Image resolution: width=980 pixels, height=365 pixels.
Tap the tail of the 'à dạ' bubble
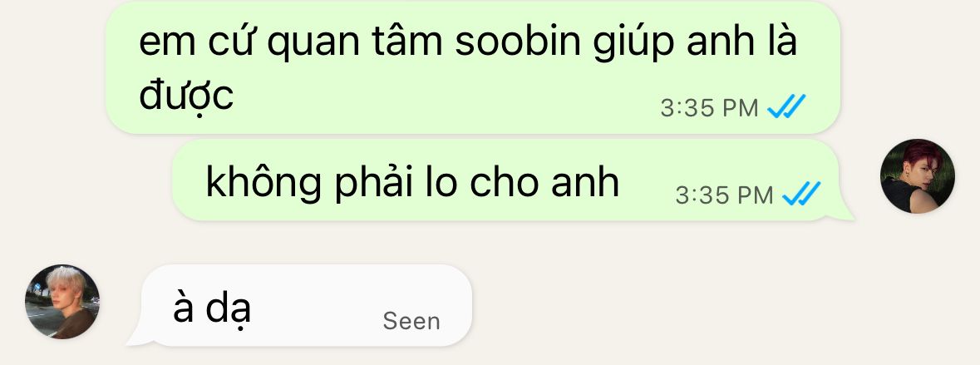click(139, 338)
